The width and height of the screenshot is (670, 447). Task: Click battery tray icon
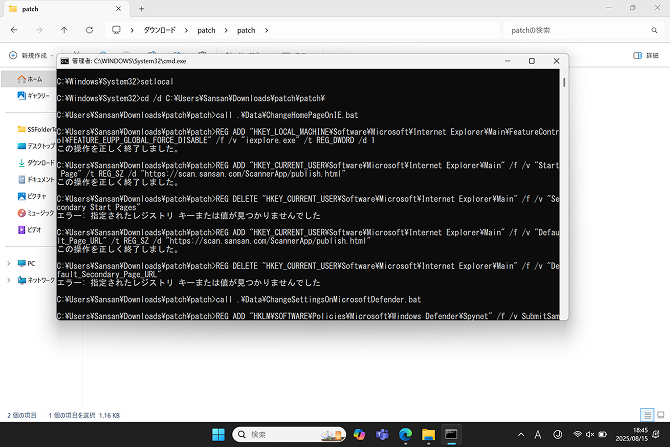(602, 435)
